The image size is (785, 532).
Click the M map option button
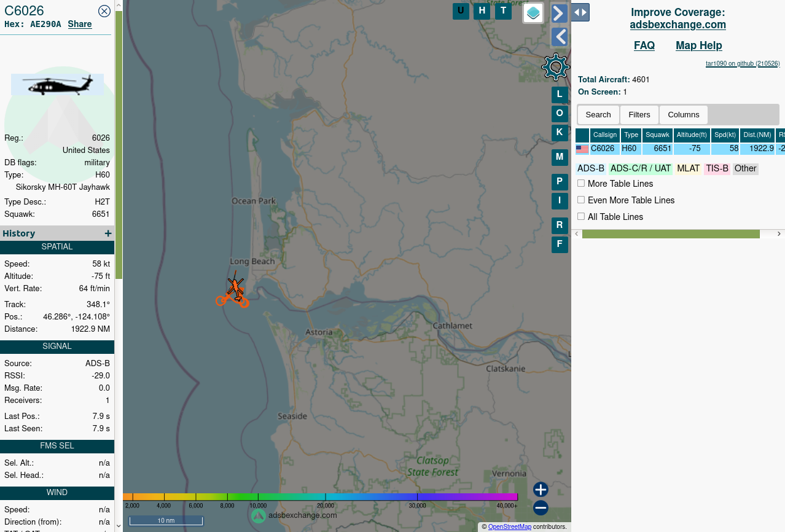coord(560,157)
